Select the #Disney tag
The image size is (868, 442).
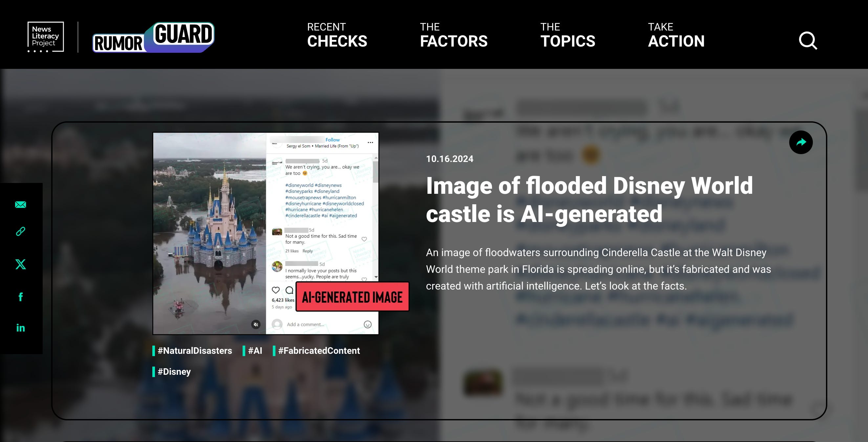[174, 372]
